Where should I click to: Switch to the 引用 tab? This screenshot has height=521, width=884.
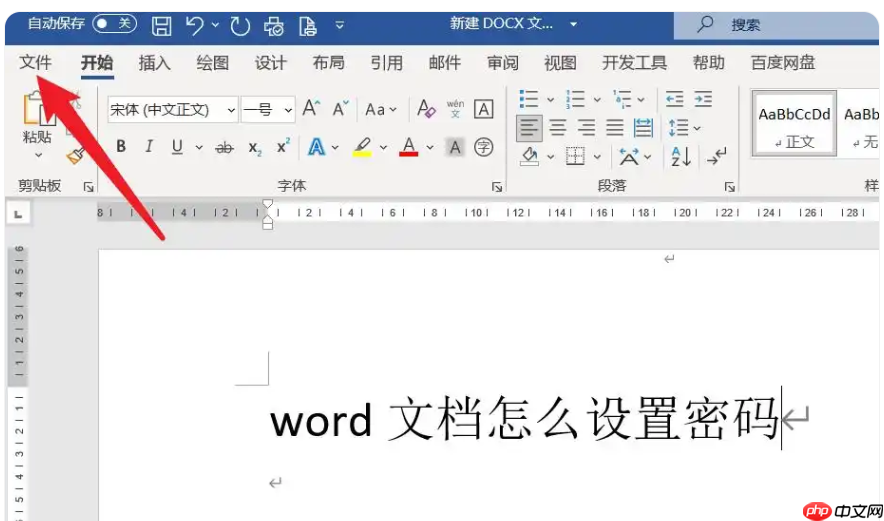[387, 63]
